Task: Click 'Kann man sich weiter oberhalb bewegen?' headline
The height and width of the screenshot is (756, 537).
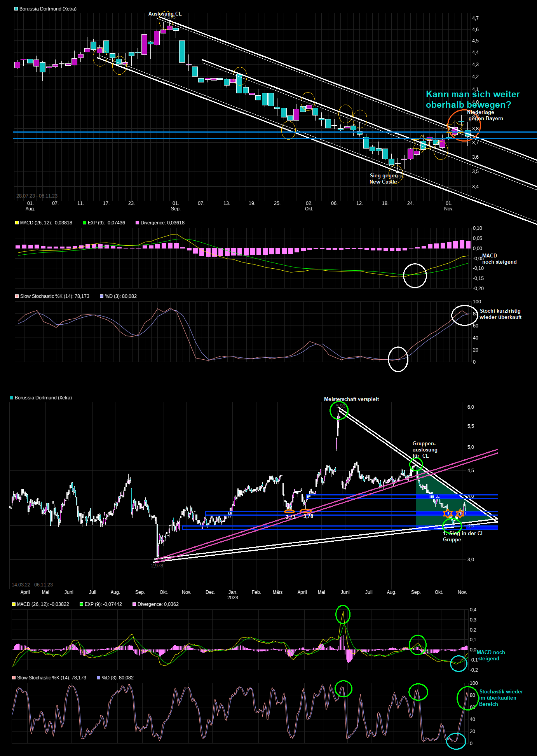Action: click(x=472, y=100)
